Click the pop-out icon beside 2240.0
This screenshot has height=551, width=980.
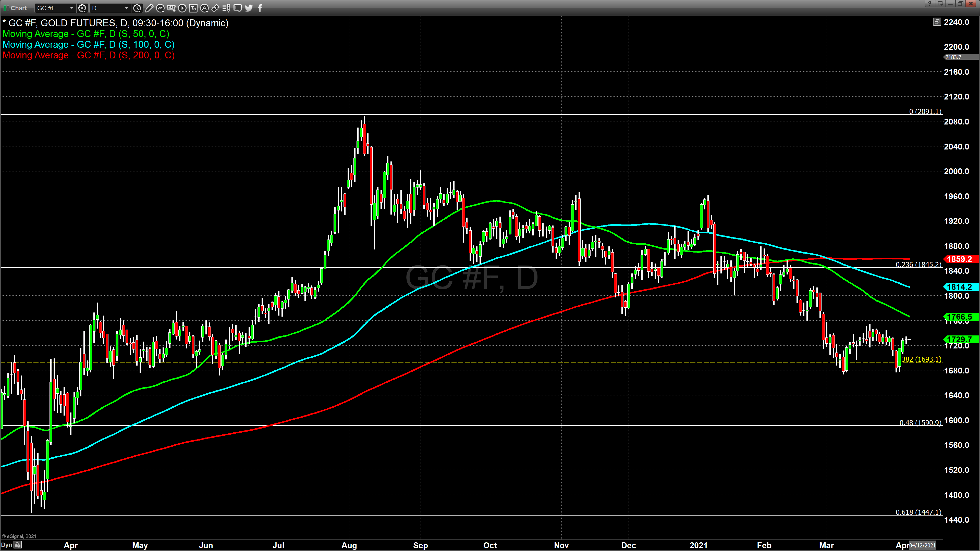(937, 22)
